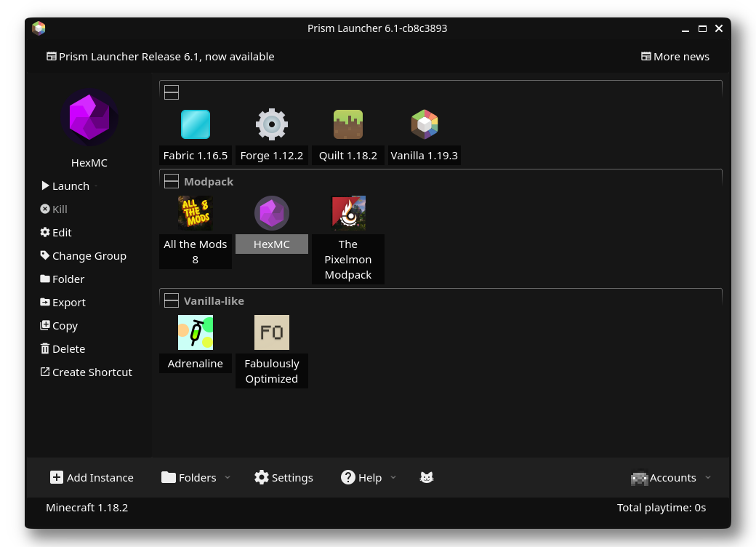Click the large HexMC thumbnail above the sidebar
Screen dimensions: 756x547
[89, 117]
